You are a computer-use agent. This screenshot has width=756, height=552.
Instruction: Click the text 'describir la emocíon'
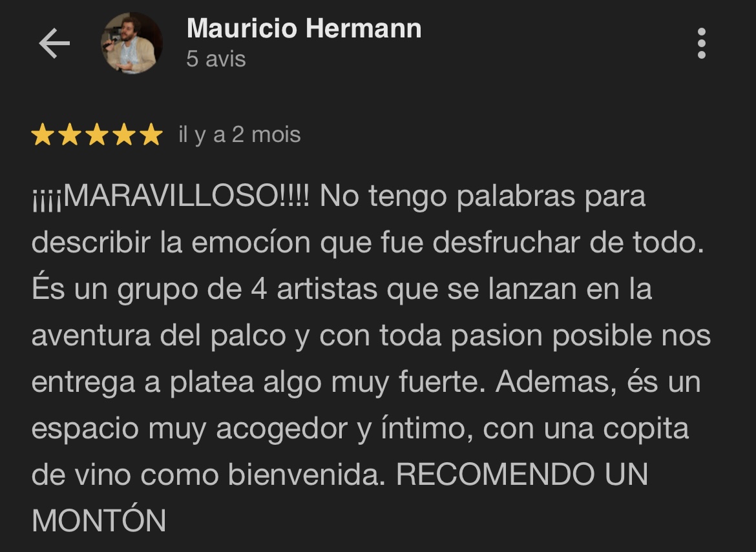tap(171, 242)
